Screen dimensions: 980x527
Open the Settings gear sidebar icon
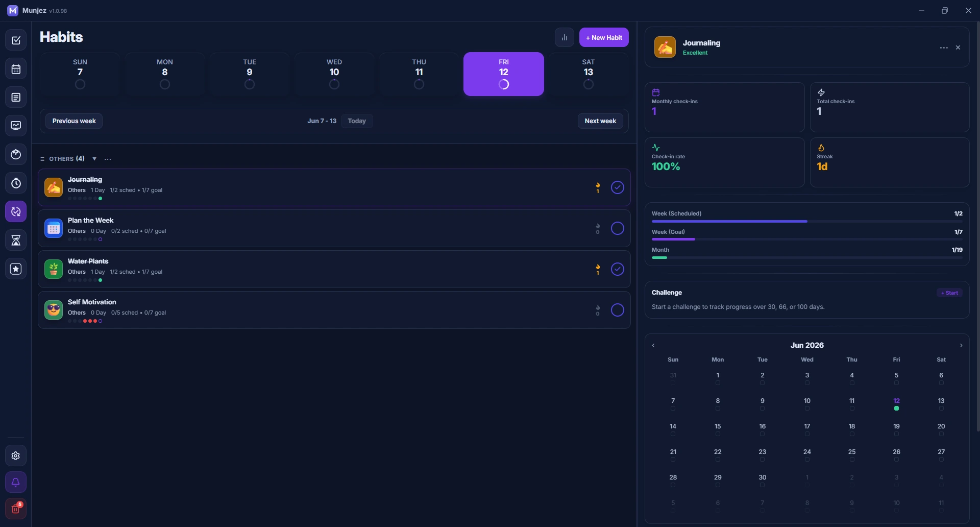(x=16, y=456)
